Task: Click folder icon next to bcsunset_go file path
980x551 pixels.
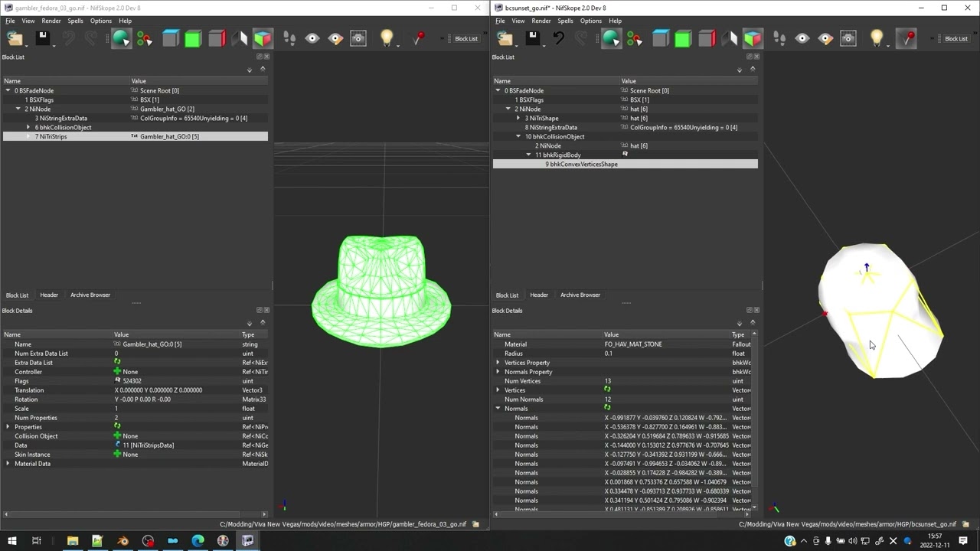Action: (x=965, y=524)
